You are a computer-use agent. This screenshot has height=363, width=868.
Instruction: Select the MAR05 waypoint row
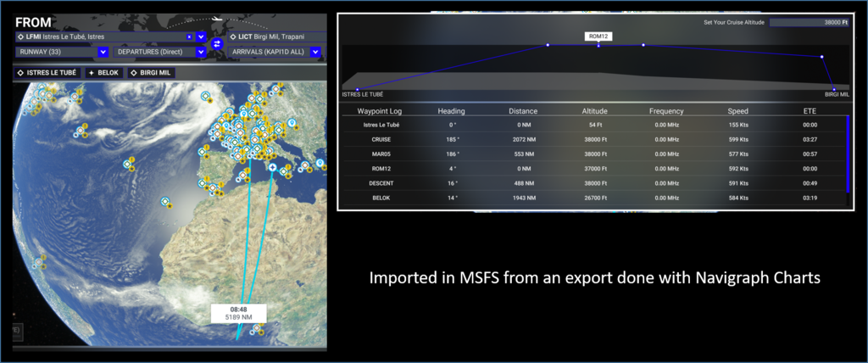pos(594,154)
